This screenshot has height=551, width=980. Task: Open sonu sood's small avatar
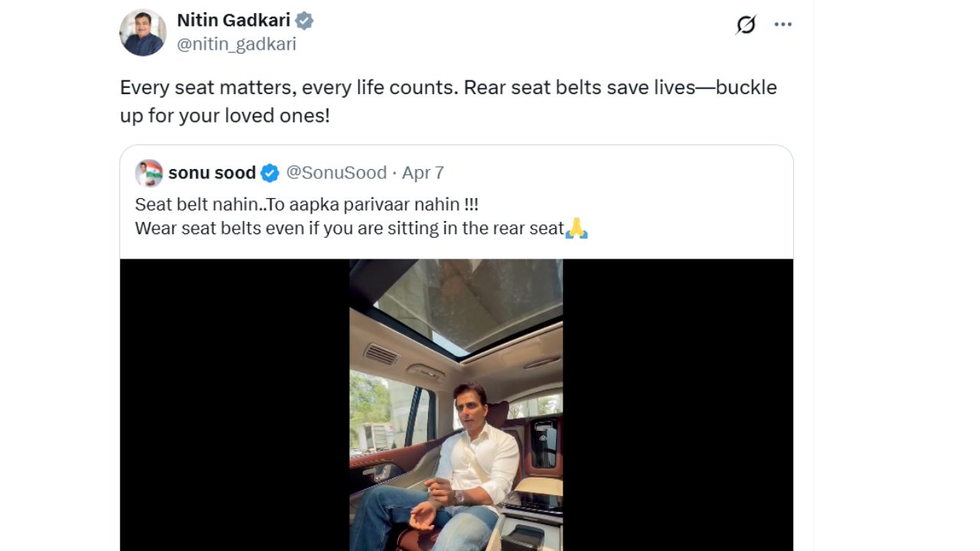(x=149, y=173)
